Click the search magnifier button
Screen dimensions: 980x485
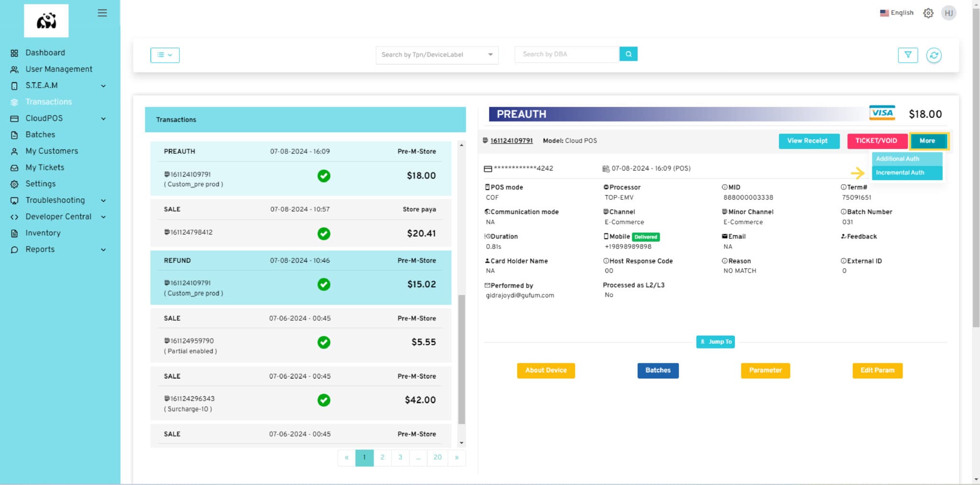(628, 54)
